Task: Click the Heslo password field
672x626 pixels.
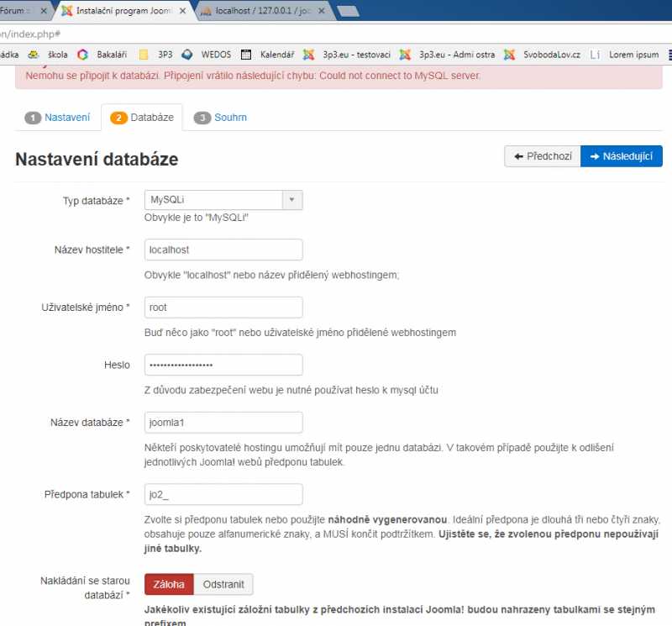Action: click(223, 365)
